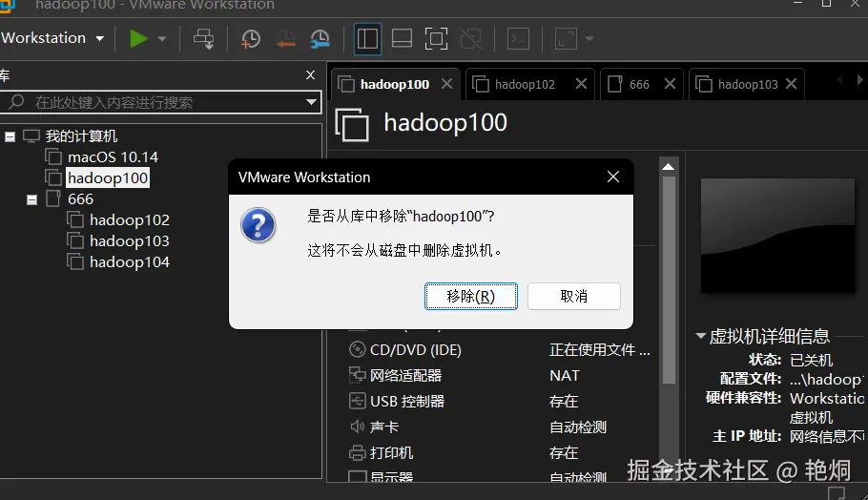
Task: Open the library search dropdown arrow
Action: pos(311,102)
